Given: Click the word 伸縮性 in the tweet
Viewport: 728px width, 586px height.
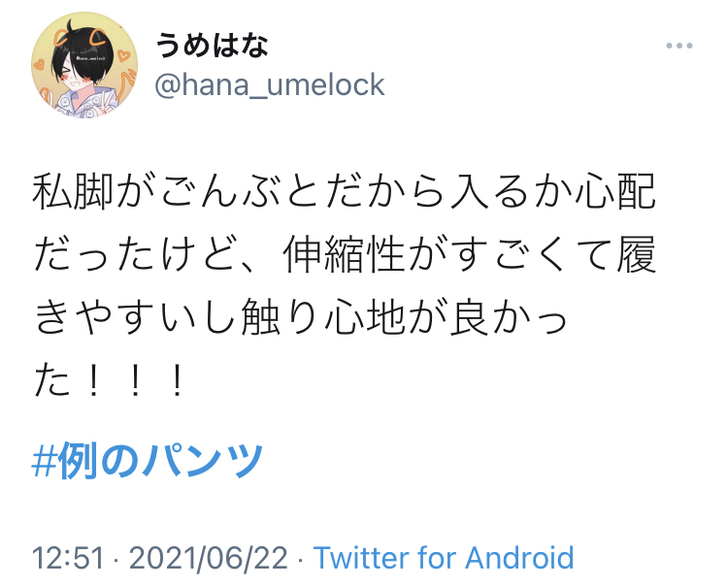Looking at the screenshot, I should click(344, 254).
